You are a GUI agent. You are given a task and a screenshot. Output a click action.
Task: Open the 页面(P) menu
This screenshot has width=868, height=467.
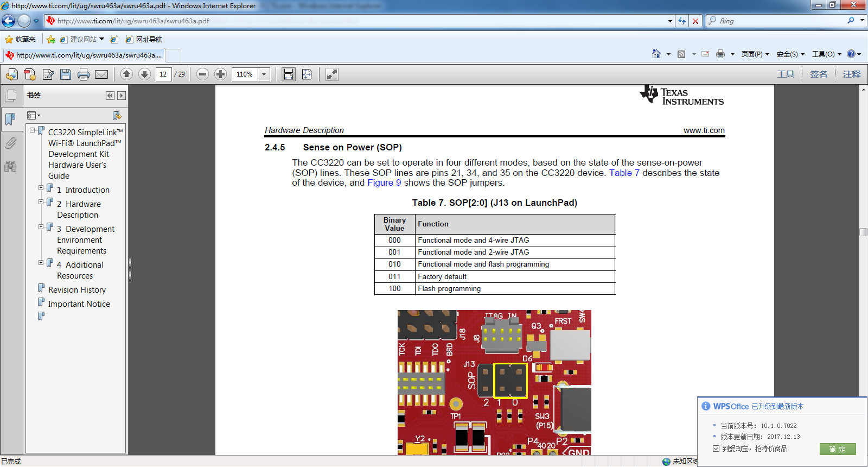755,54
